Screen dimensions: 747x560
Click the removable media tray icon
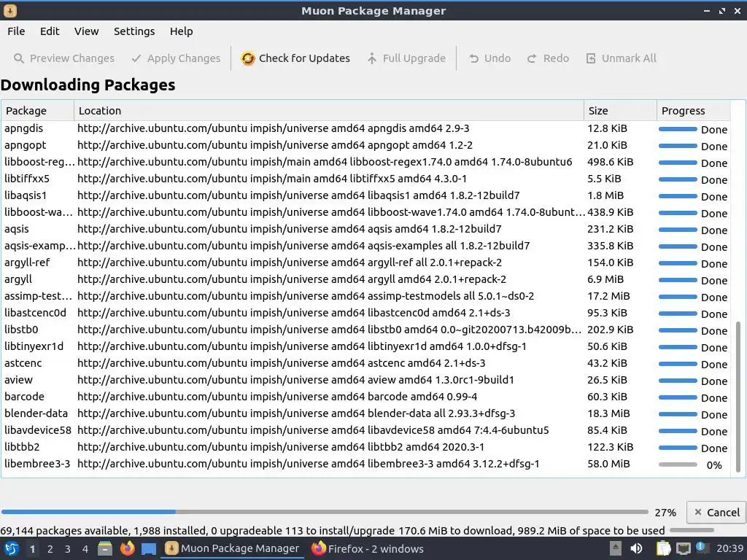pyautogui.click(x=616, y=548)
